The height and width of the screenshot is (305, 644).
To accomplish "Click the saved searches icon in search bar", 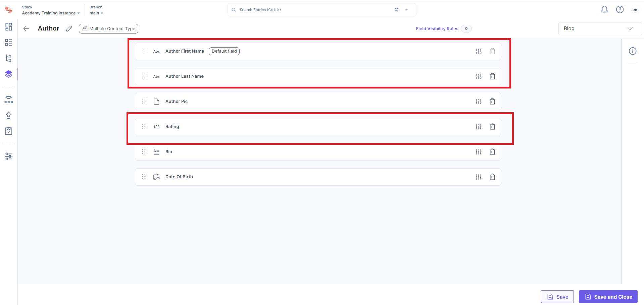I will (396, 10).
